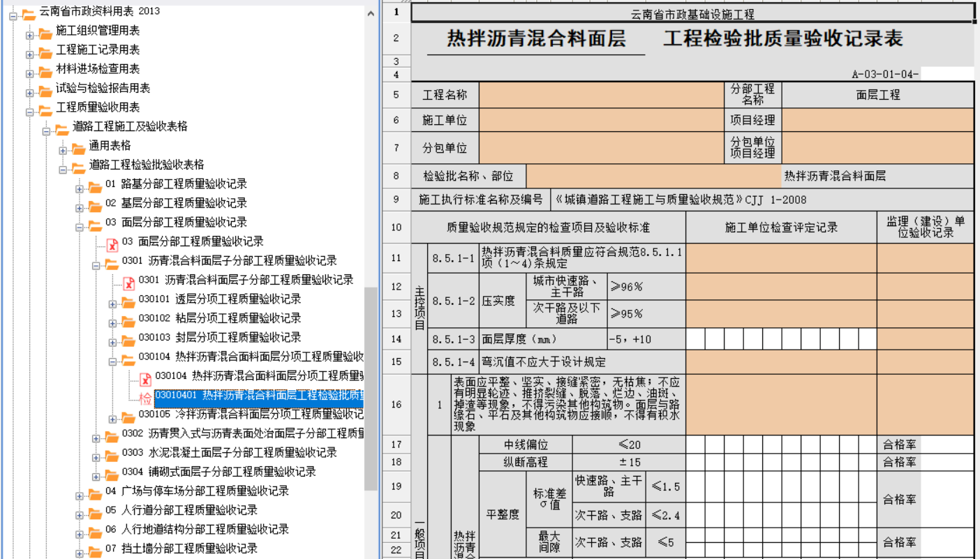Select tree item 030102 粘层分项工程质量验收记录

pos(220,318)
